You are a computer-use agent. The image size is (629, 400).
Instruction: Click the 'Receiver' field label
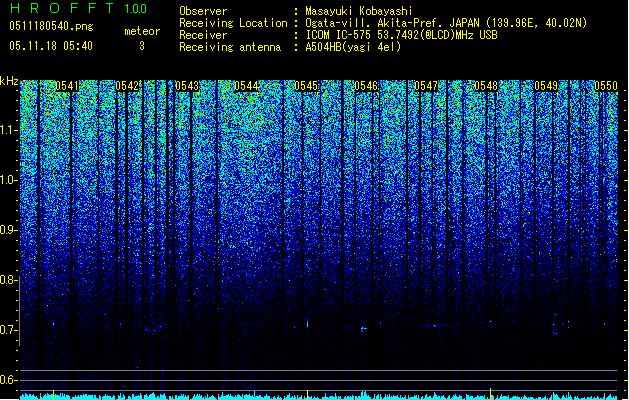pos(203,35)
